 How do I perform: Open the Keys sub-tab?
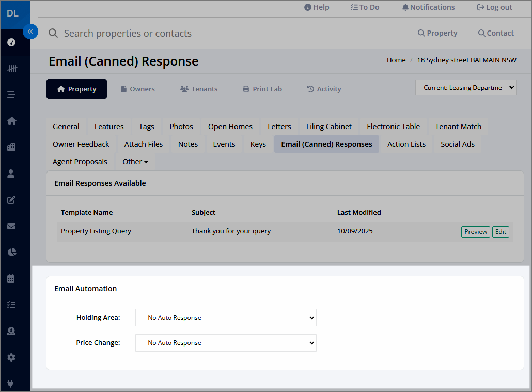(x=258, y=144)
